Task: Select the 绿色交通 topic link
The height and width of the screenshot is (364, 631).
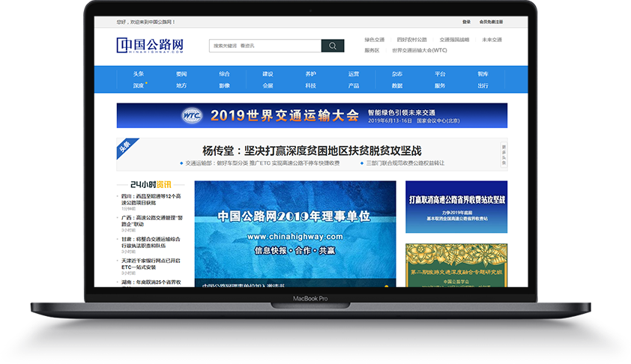Action: (x=374, y=40)
